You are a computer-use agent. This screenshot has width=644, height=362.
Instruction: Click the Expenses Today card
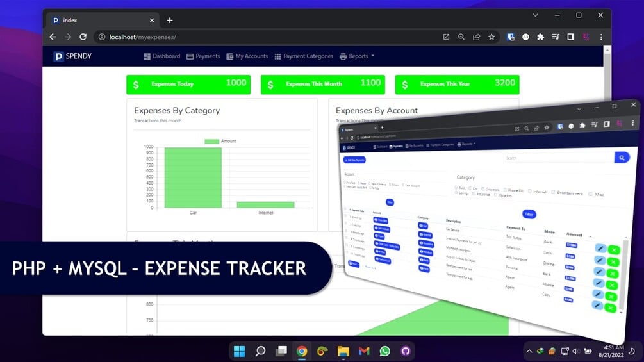coord(188,84)
